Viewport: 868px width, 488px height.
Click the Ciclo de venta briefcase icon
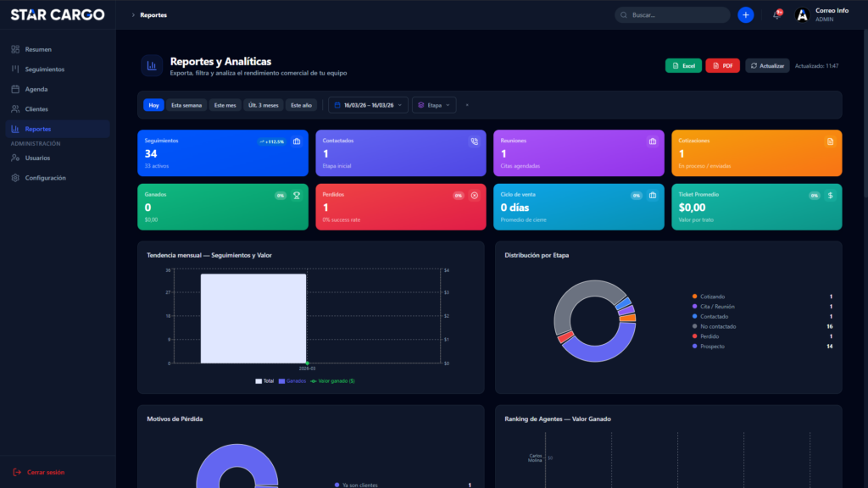pyautogui.click(x=653, y=196)
